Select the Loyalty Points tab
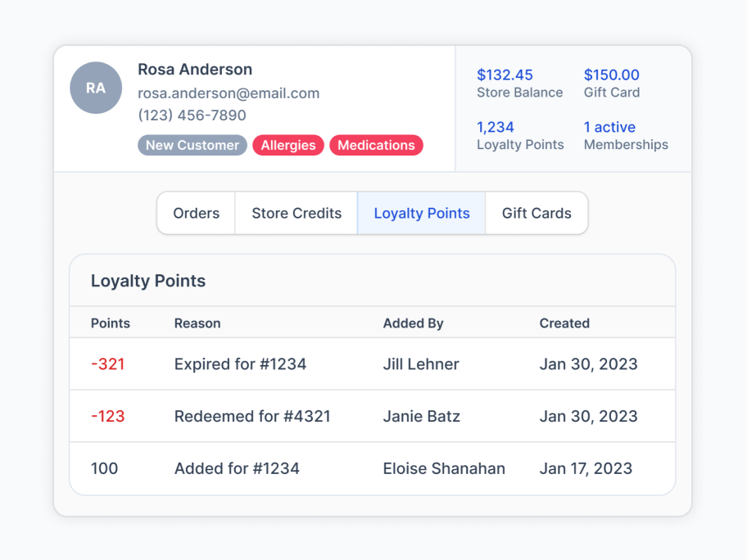 (422, 213)
